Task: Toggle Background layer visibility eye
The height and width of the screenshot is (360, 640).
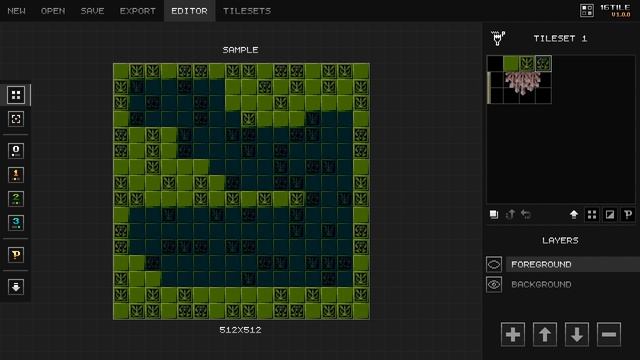Action: [x=494, y=284]
